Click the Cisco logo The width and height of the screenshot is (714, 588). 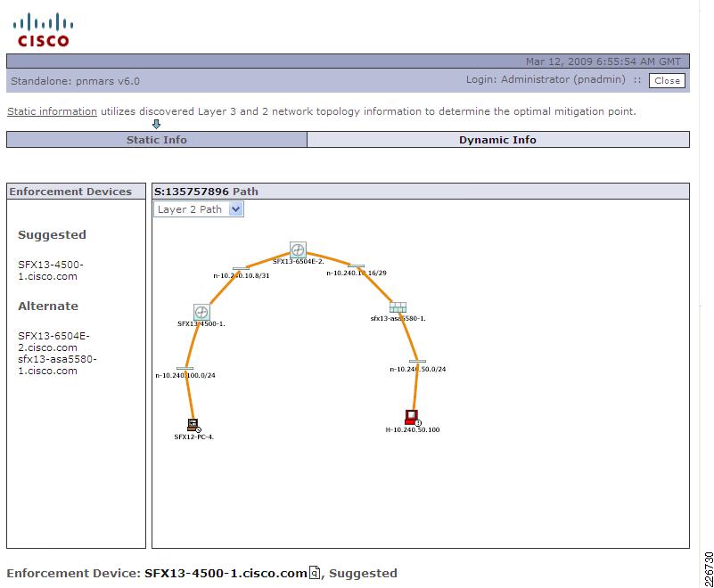click(44, 30)
